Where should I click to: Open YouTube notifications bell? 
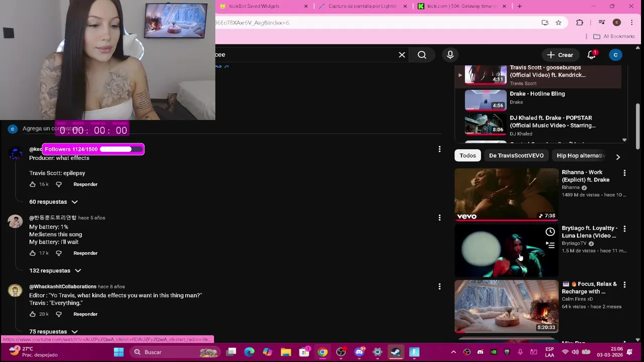[592, 55]
